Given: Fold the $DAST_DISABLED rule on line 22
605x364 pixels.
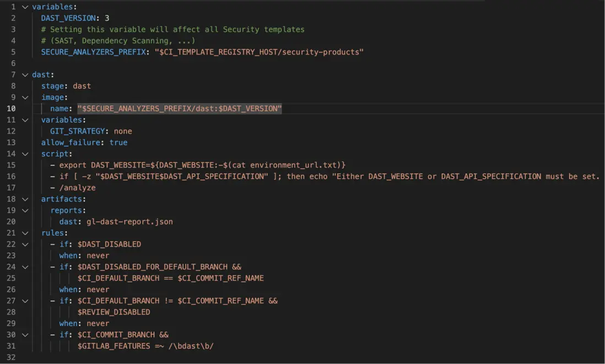Looking at the screenshot, I should (25, 245).
